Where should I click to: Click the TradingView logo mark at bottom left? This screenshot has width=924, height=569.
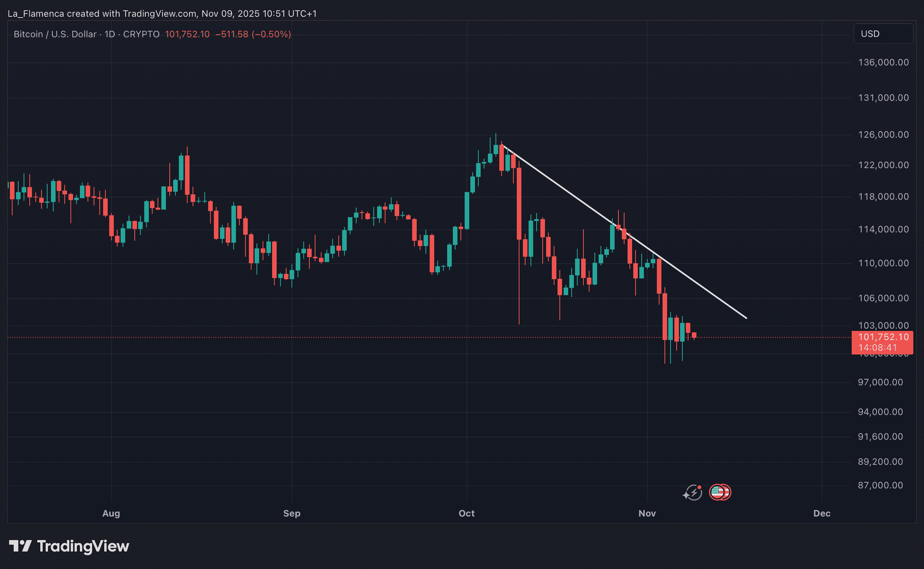pos(20,546)
